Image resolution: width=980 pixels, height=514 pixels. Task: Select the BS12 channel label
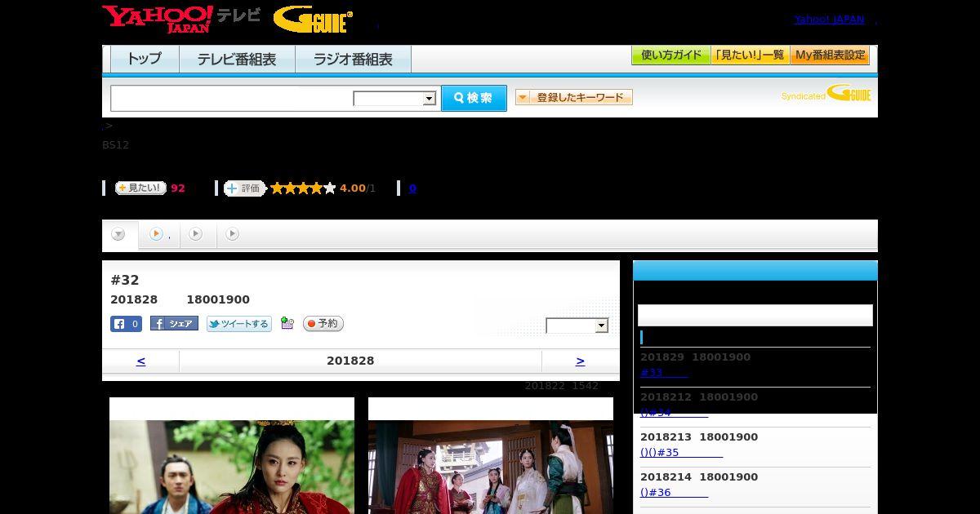pyautogui.click(x=115, y=145)
